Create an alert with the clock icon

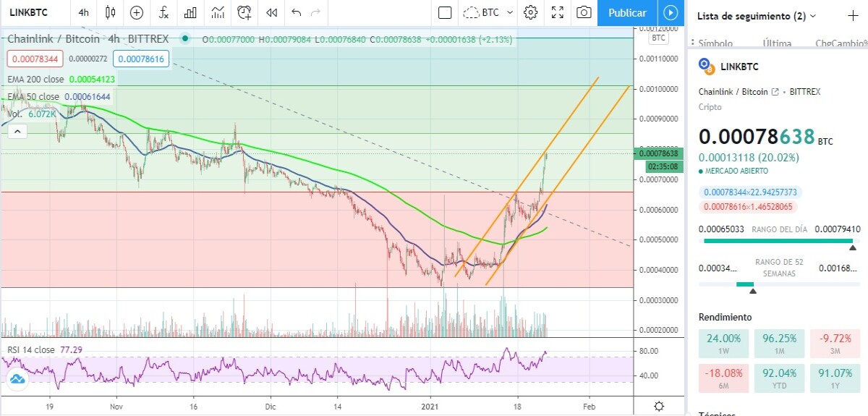244,12
